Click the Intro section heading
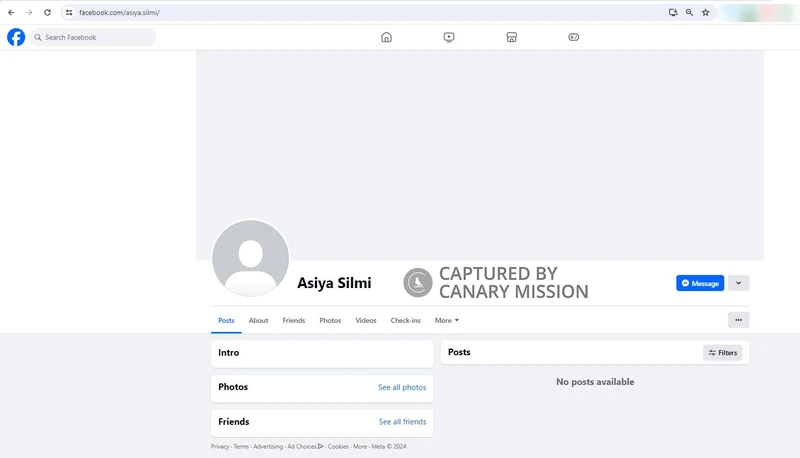The width and height of the screenshot is (800, 458). (x=229, y=352)
